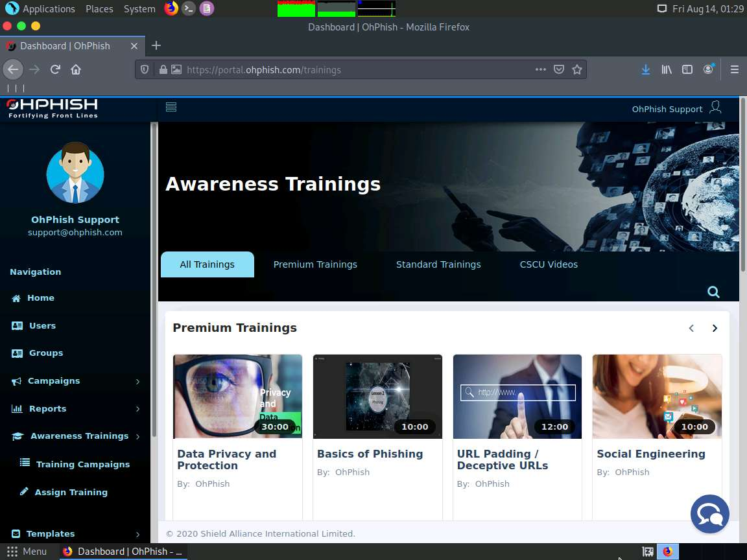Show next premium trainings with right arrow
This screenshot has width=747, height=560.
tap(714, 328)
